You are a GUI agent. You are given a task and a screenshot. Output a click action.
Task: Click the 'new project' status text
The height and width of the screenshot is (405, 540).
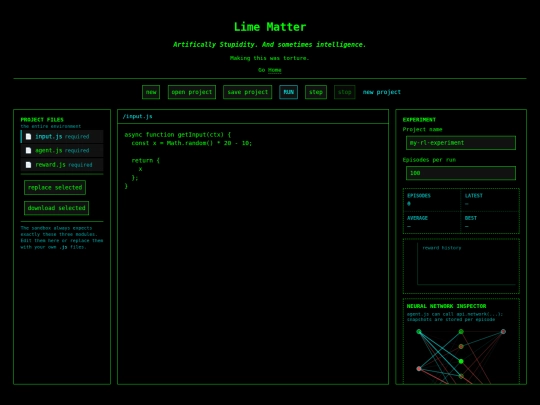point(382,92)
